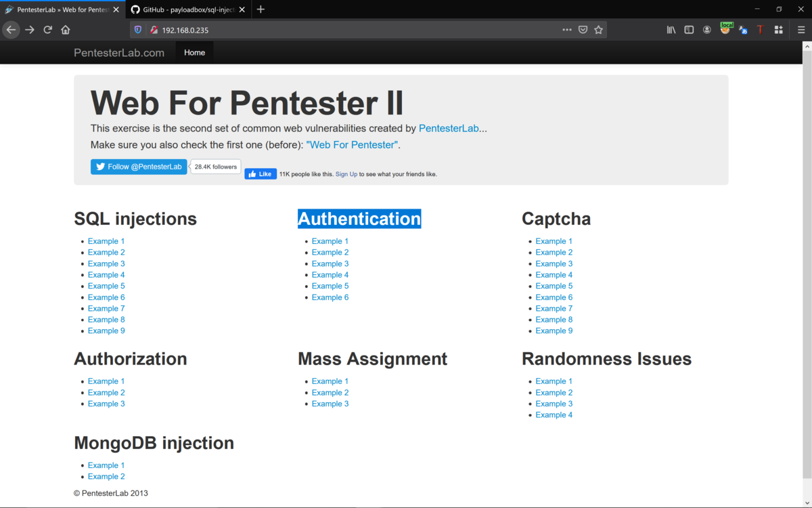Bookmark this page with the star
This screenshot has height=508, width=812.
(x=598, y=30)
